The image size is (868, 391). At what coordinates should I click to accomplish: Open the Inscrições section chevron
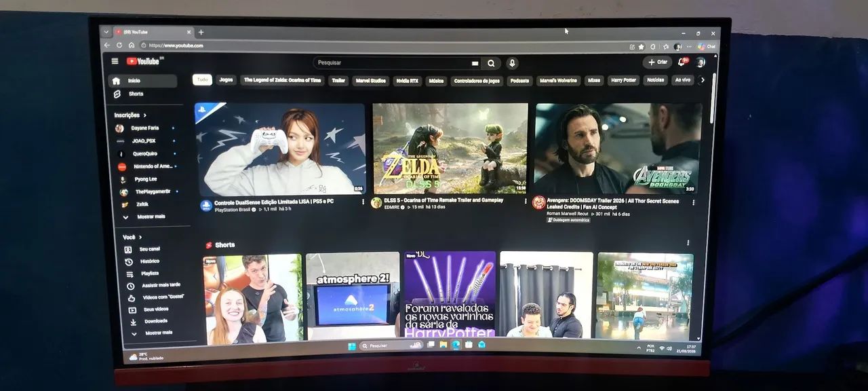click(144, 115)
